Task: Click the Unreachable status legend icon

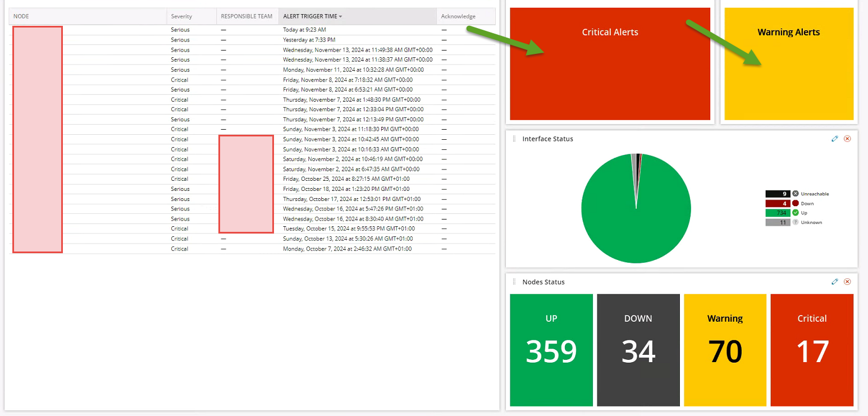Action: click(796, 194)
